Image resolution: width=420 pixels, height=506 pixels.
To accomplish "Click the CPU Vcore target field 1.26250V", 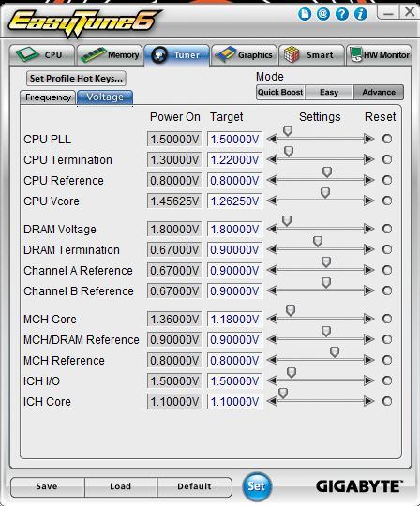I will [234, 201].
